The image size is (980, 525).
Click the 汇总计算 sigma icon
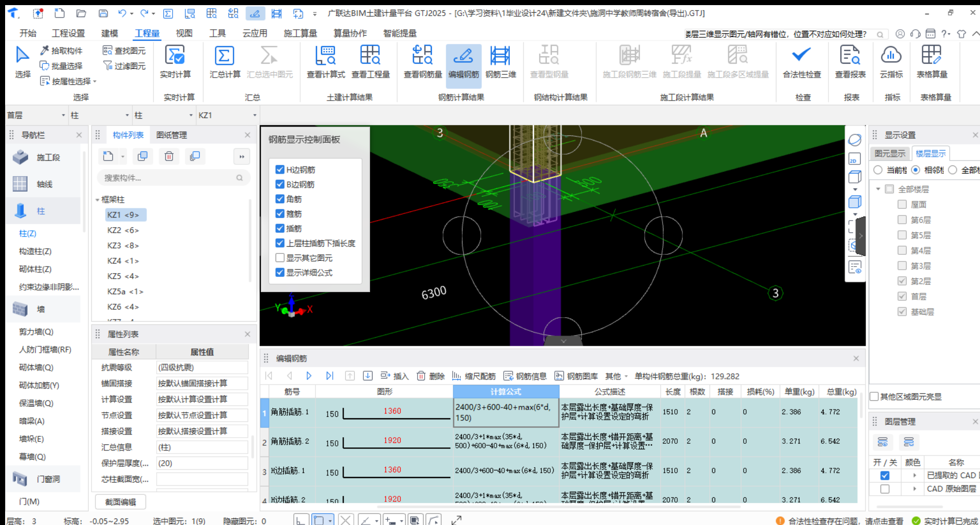(224, 55)
